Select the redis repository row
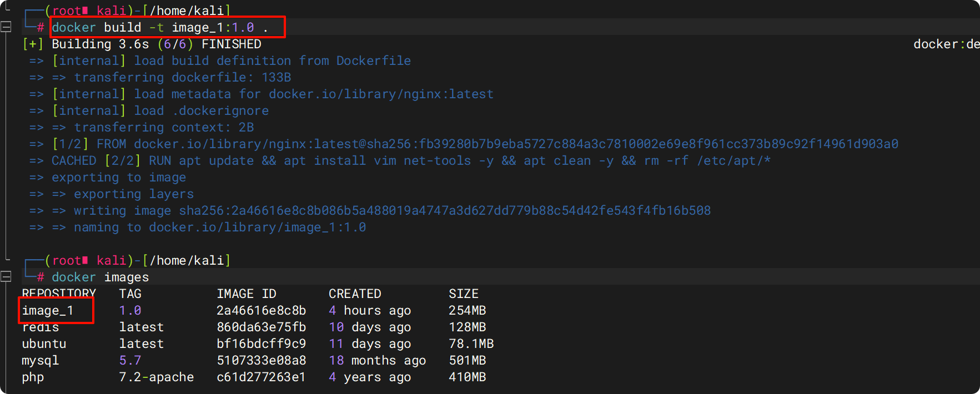 click(41, 327)
